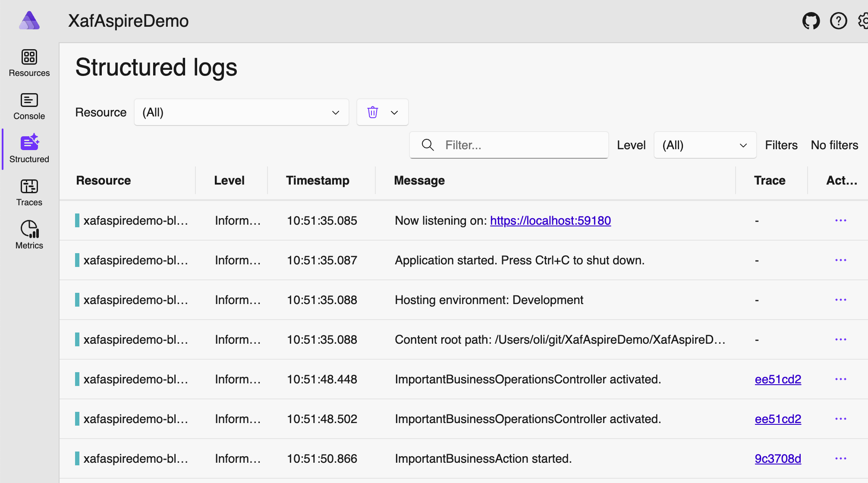
Task: Switch to the Traces page
Action: coord(29,192)
